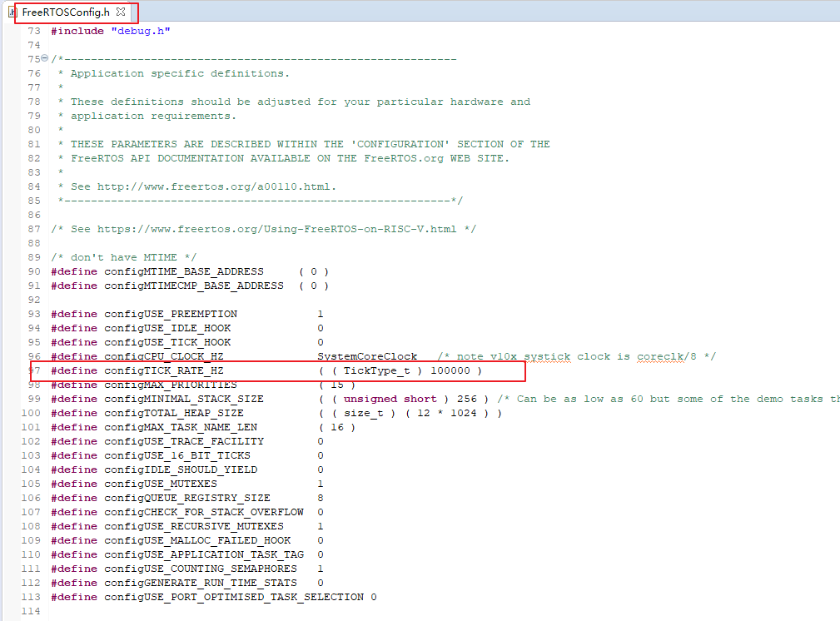Click the configUSE_PORT_OPTIMISED_TASK_SELECTION macro
840x621 pixels.
point(233,597)
